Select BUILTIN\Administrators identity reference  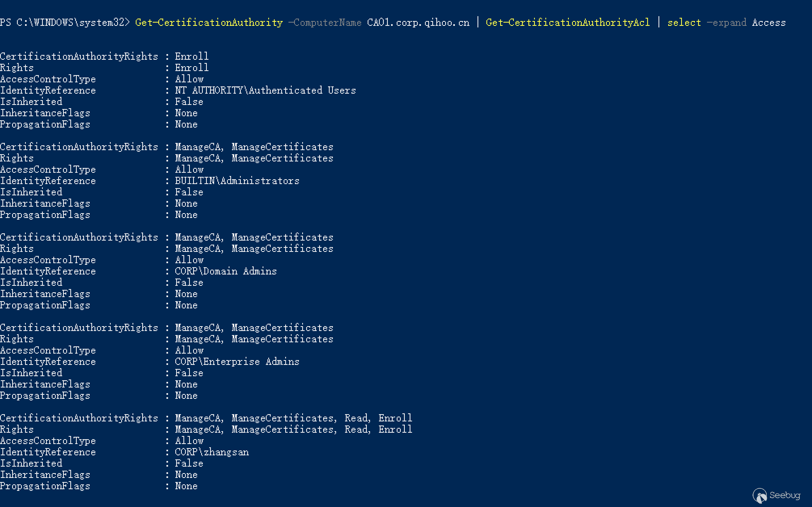(x=238, y=181)
